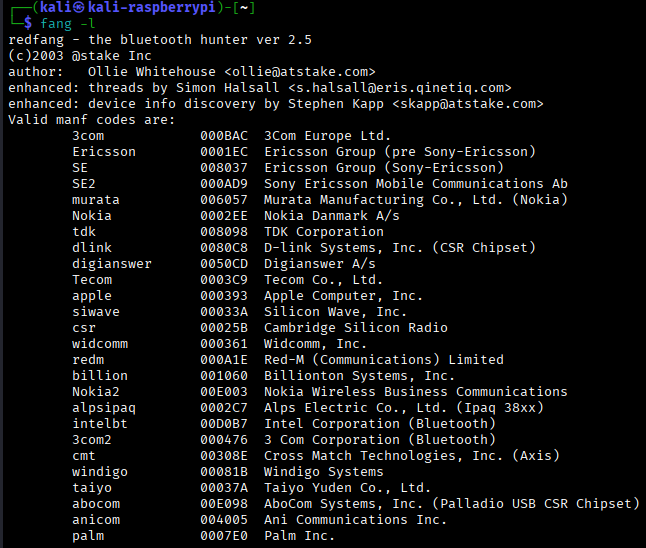Select the 'windigo' manufacturer name
646x548 pixels.
[100, 472]
